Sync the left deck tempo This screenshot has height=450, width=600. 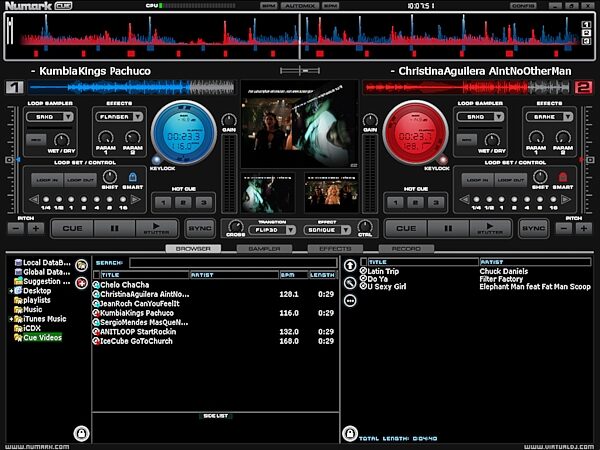(x=200, y=228)
